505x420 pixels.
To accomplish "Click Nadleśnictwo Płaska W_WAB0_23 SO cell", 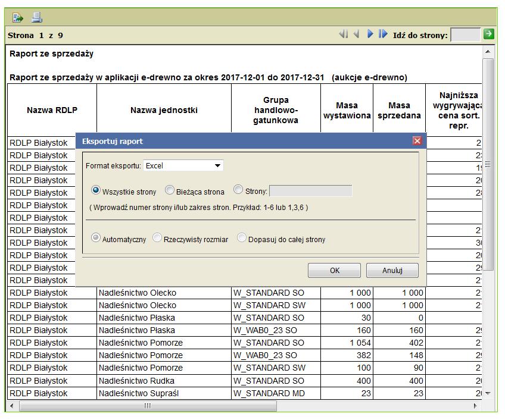I will pyautogui.click(x=276, y=330).
